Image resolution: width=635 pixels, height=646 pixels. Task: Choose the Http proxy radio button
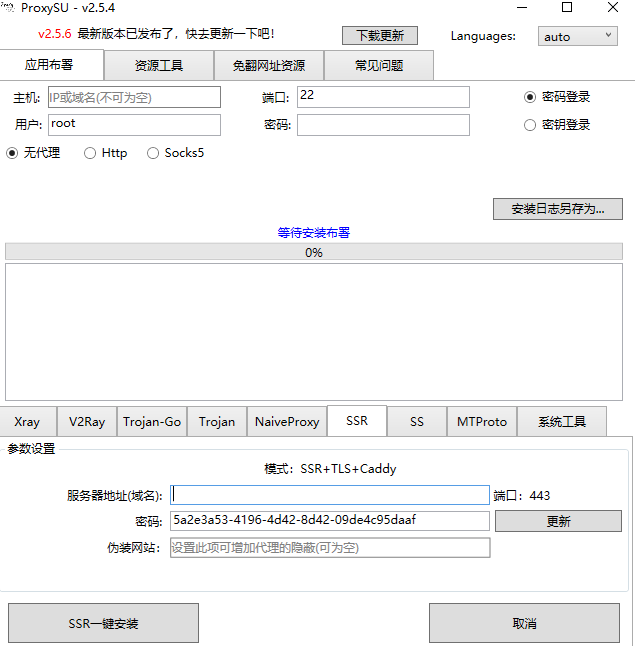[90, 153]
